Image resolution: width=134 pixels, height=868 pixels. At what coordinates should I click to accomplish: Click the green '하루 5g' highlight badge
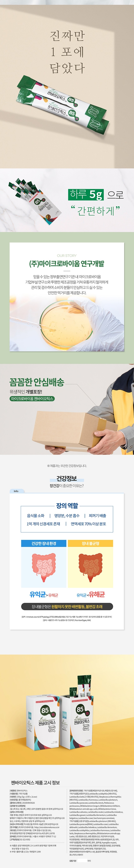click(86, 194)
